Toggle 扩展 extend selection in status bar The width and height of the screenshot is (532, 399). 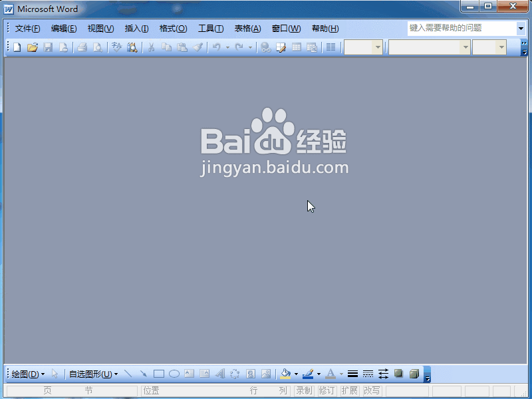pyautogui.click(x=350, y=391)
